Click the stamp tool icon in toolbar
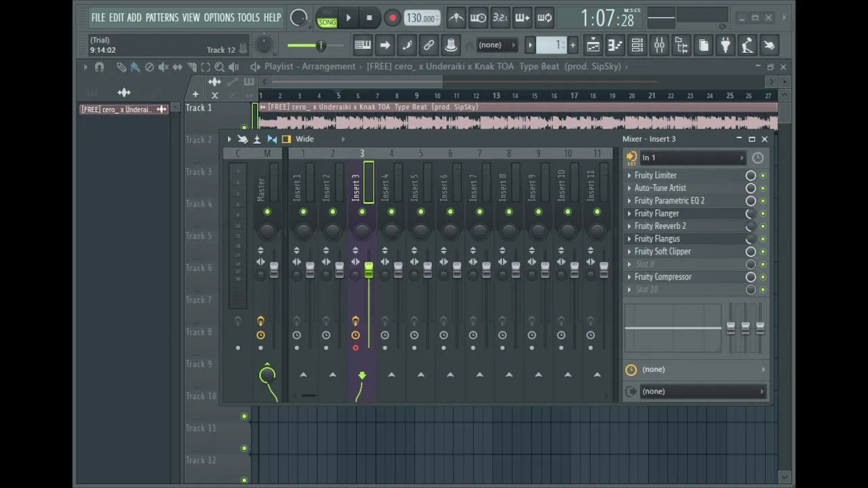 coord(451,45)
